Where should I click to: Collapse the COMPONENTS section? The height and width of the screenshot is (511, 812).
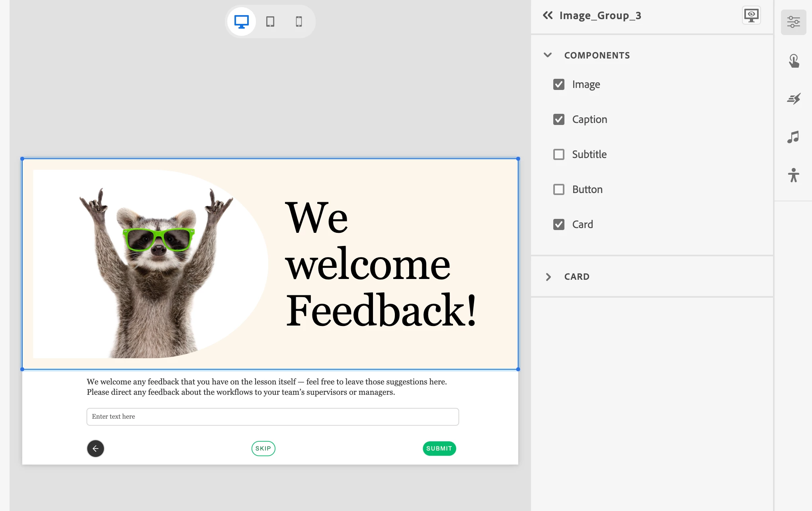pyautogui.click(x=548, y=55)
